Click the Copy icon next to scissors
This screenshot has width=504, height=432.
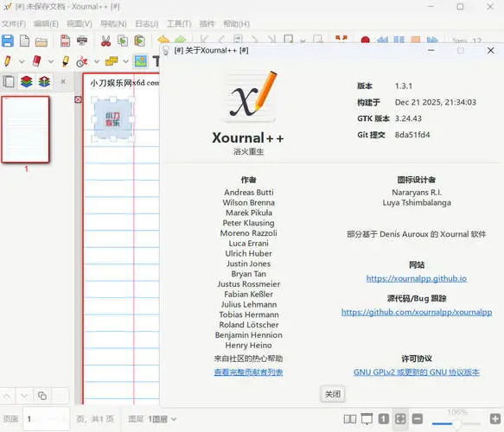pyautogui.click(x=123, y=41)
